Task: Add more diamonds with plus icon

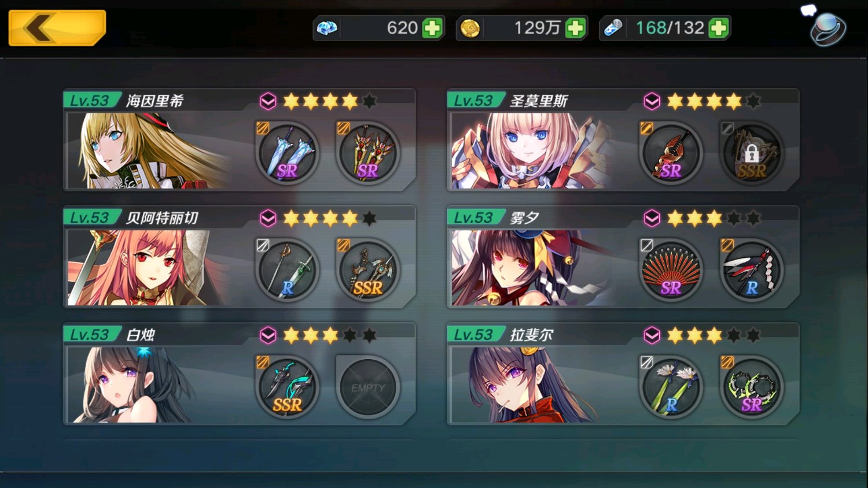Action: (432, 28)
